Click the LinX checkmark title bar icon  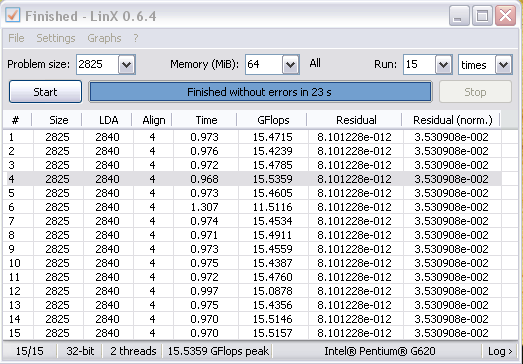[x=13, y=15]
